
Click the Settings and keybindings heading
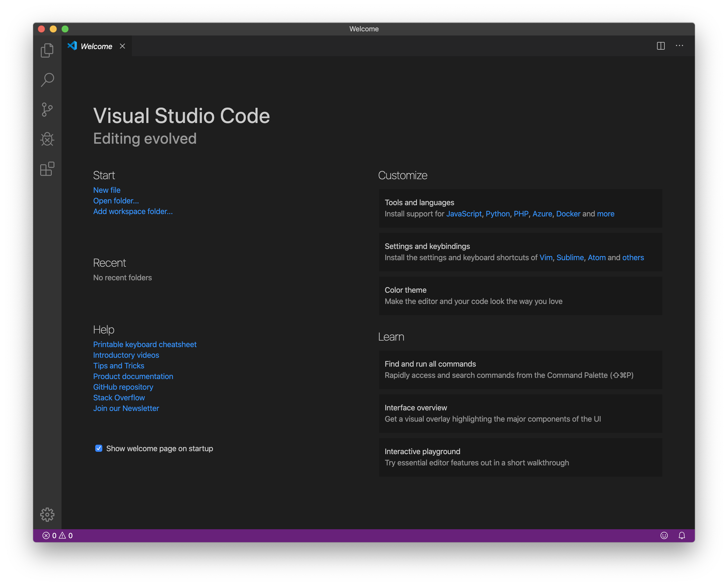(x=427, y=246)
